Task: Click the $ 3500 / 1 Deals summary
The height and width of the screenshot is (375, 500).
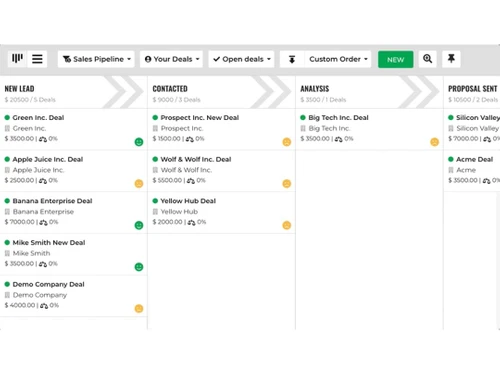Action: (323, 100)
